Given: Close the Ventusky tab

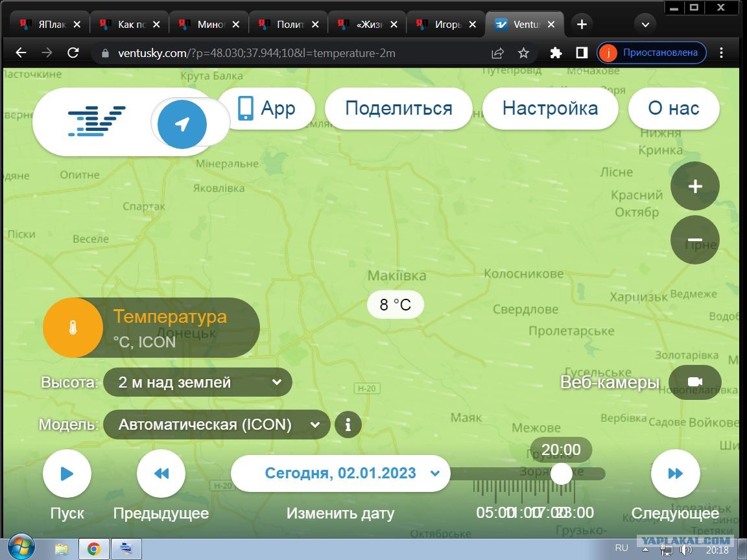Looking at the screenshot, I should pyautogui.click(x=551, y=24).
